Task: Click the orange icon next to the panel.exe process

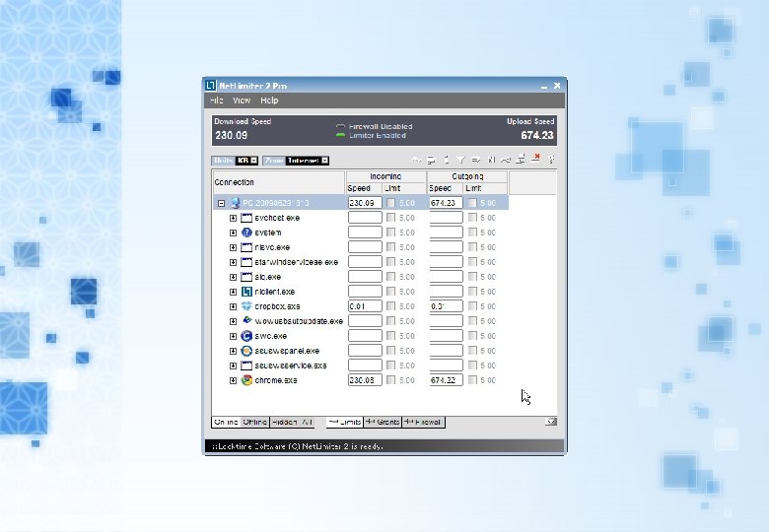Action: (x=246, y=351)
